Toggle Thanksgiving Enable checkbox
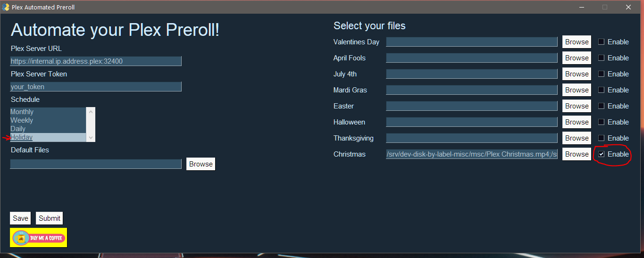The width and height of the screenshot is (644, 258). click(601, 138)
